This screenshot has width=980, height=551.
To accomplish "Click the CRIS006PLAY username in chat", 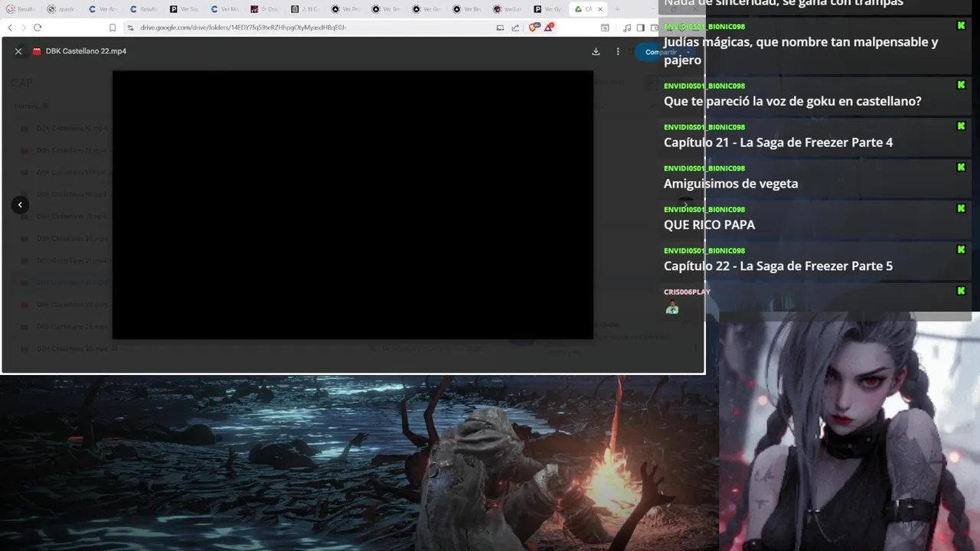I will pos(687,292).
